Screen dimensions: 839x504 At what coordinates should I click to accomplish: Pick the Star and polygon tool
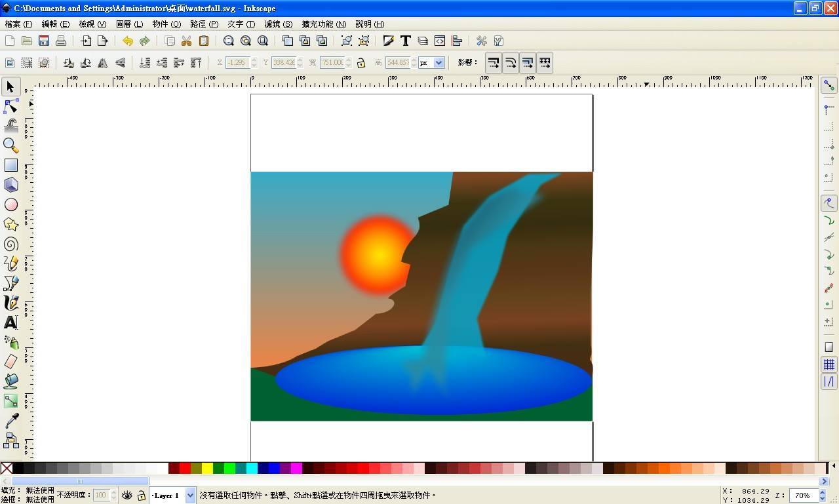tap(10, 224)
